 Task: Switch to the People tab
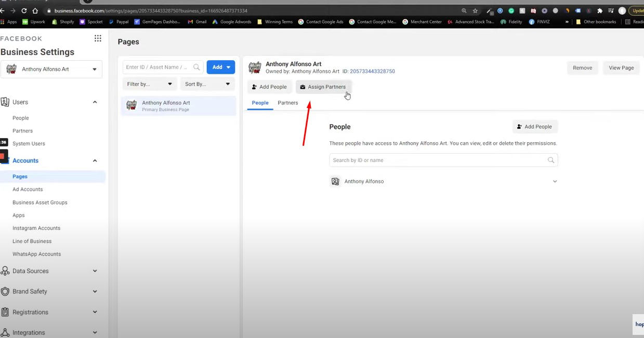pos(260,103)
